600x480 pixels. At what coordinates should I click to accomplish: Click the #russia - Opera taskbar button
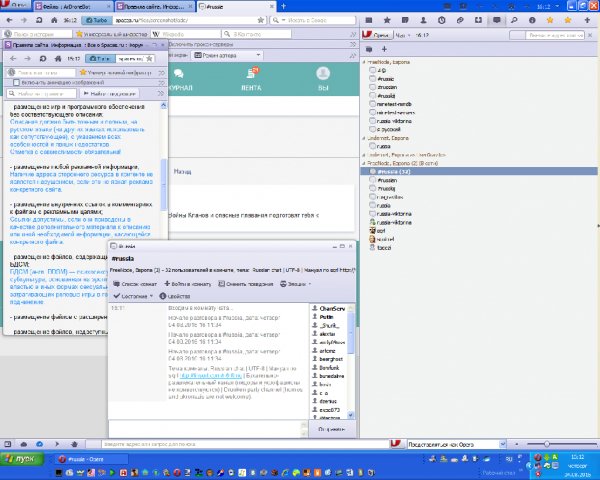tap(92, 459)
